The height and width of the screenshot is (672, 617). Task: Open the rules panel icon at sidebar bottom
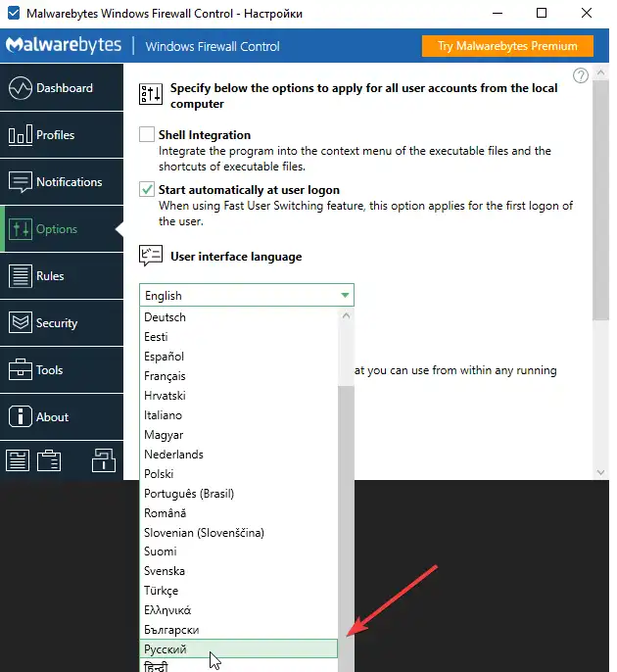[18, 460]
